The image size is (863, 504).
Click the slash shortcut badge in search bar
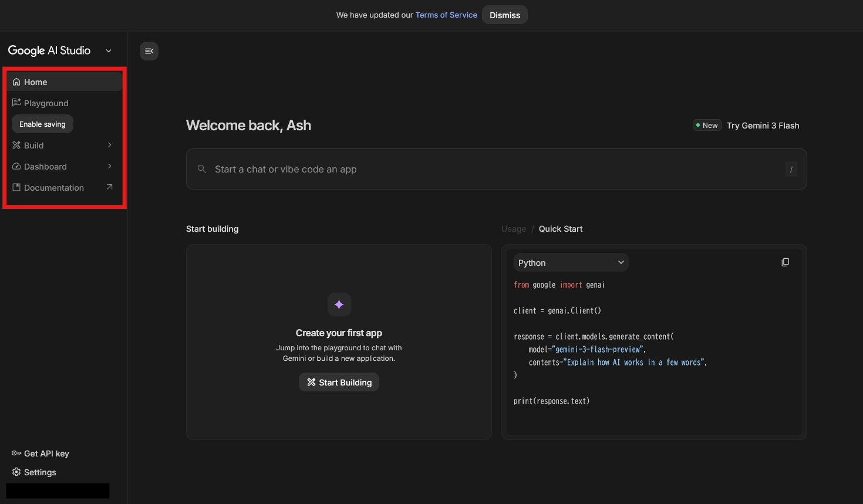(x=791, y=170)
